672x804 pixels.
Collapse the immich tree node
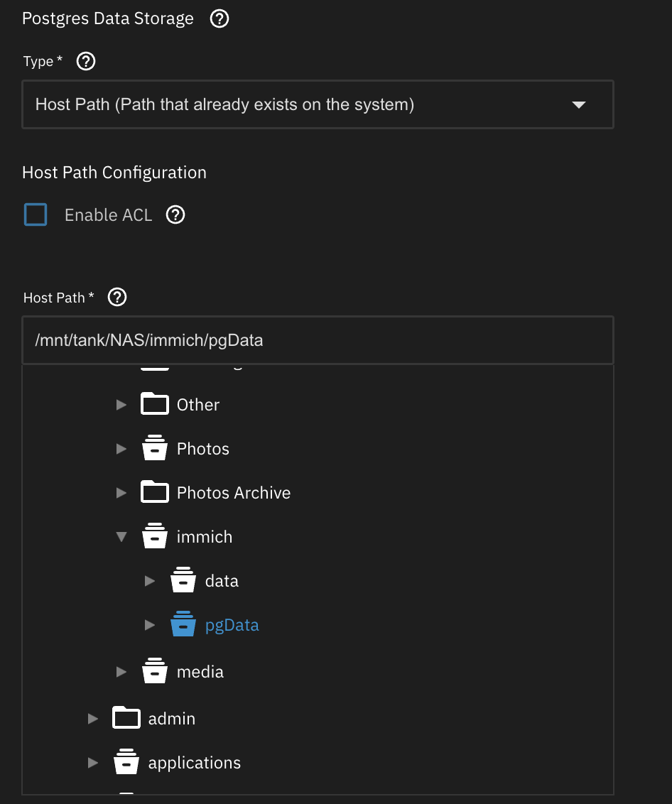pyautogui.click(x=121, y=537)
